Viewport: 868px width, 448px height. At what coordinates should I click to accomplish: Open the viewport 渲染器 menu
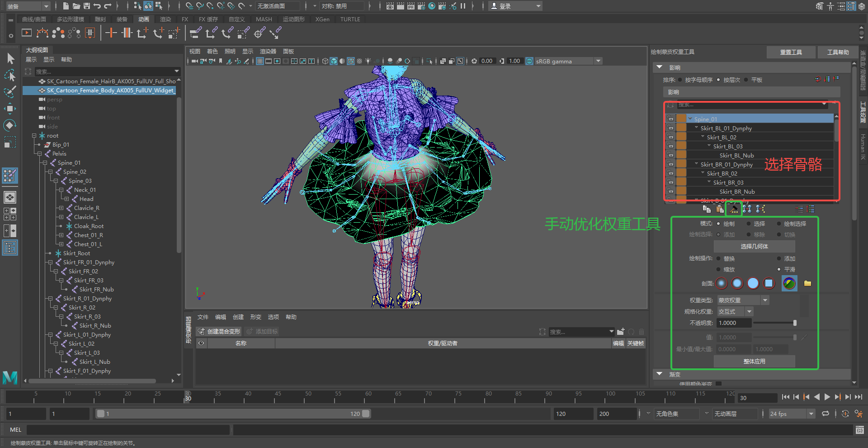point(268,51)
